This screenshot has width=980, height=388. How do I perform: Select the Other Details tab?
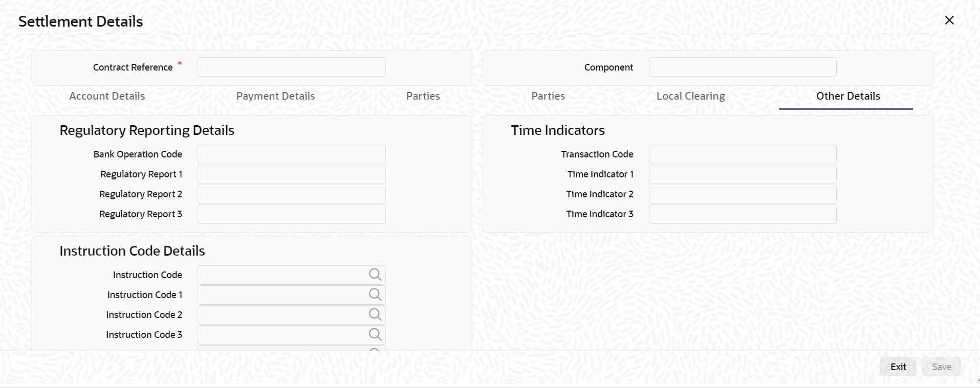coord(848,96)
